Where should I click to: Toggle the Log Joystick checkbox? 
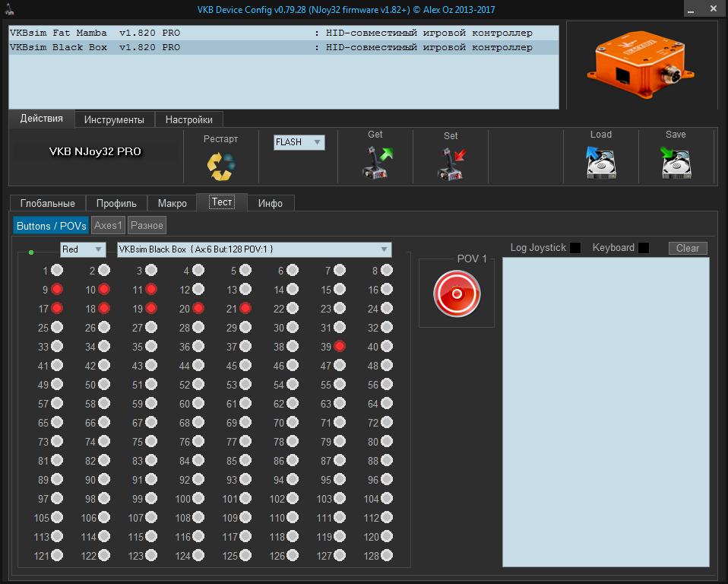[575, 248]
